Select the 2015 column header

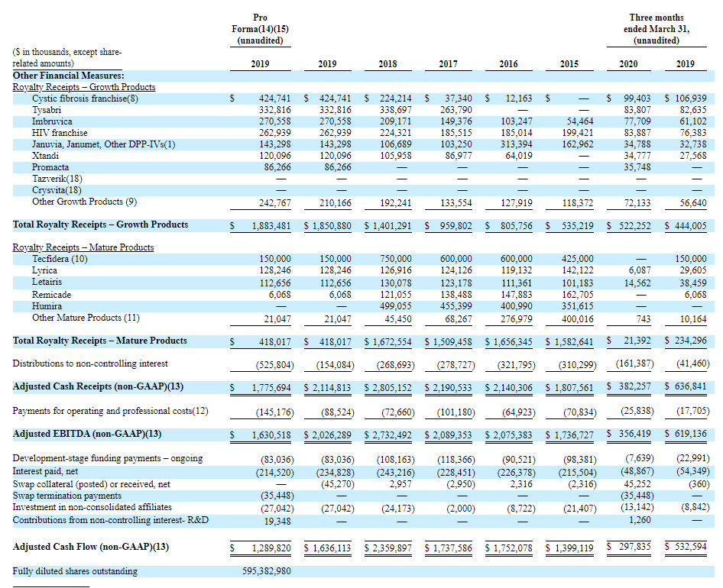569,64
